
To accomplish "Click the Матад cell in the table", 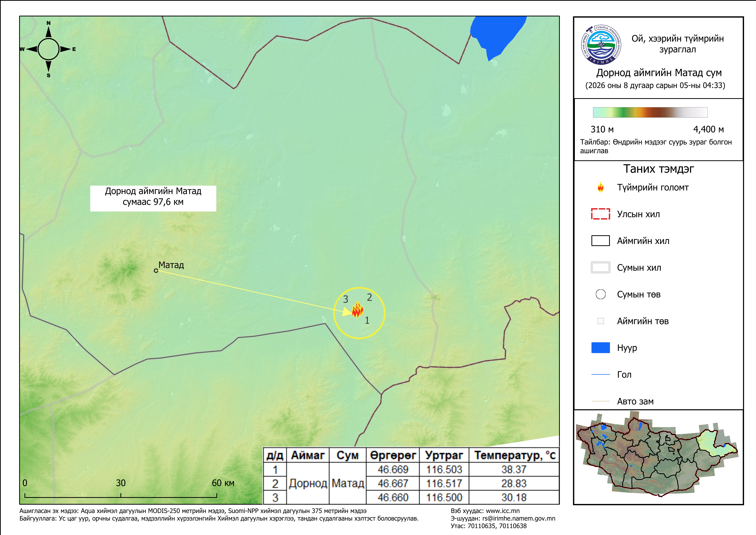I will coord(348,483).
